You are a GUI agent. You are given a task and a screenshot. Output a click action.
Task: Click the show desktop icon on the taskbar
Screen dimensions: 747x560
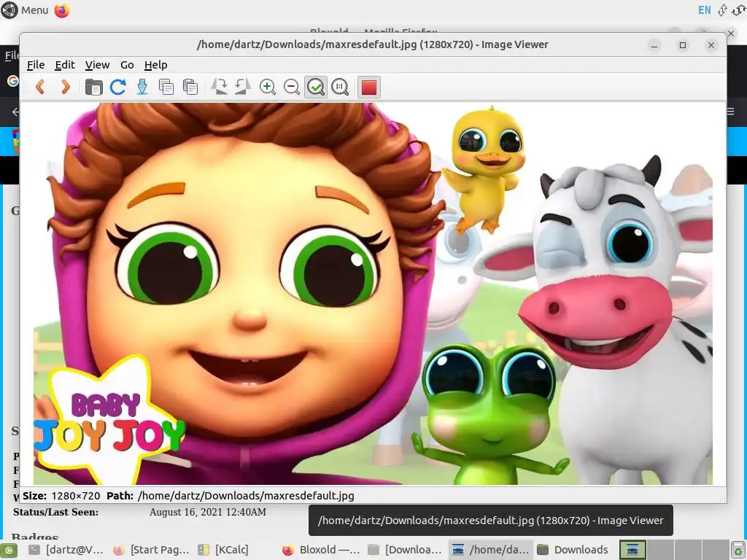click(9, 550)
